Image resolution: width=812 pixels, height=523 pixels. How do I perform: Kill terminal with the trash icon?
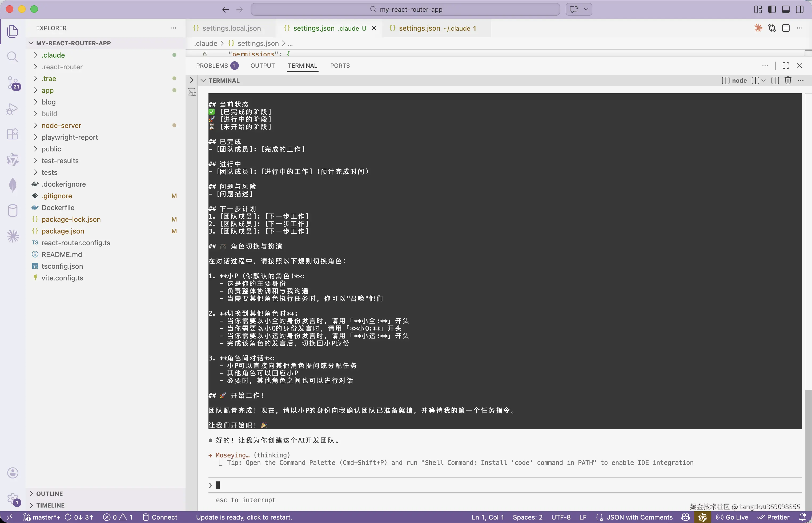click(x=788, y=81)
